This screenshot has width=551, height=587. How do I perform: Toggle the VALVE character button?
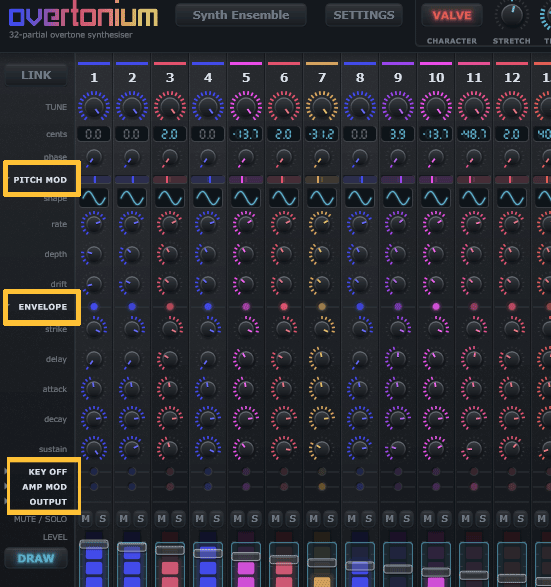click(452, 15)
